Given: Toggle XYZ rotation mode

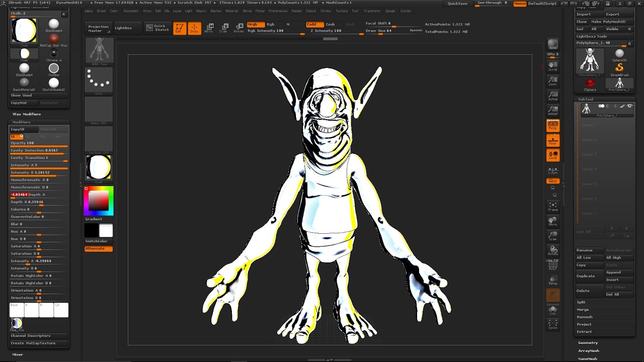Looking at the screenshot, I should 553,181.
